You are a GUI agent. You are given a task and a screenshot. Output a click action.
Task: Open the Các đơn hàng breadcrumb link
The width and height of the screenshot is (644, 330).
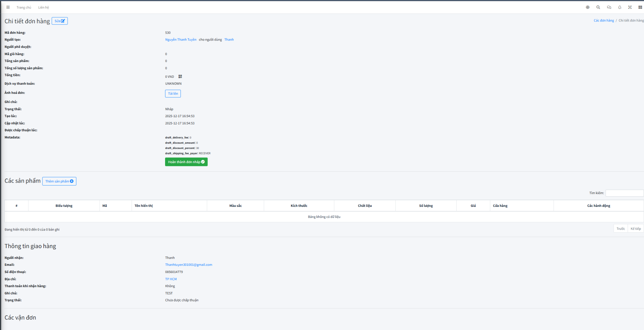tap(603, 20)
